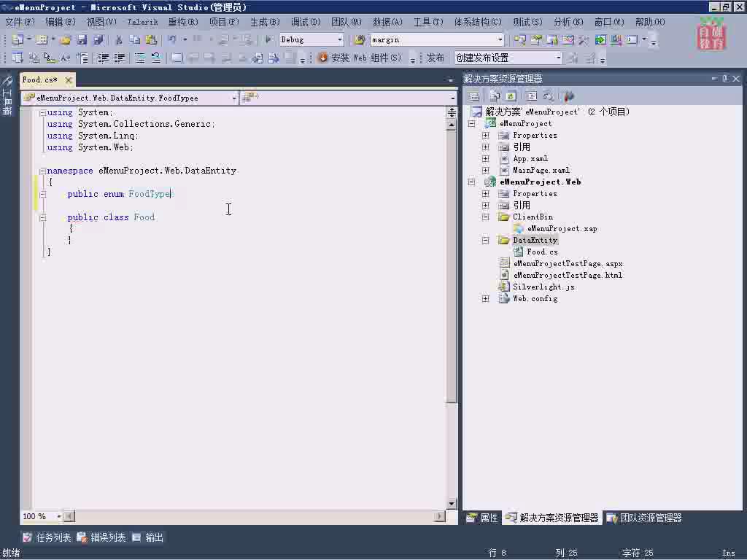This screenshot has height=560, width=747.
Task: Save Food.cs with the floppy disk icon
Action: pos(82,40)
